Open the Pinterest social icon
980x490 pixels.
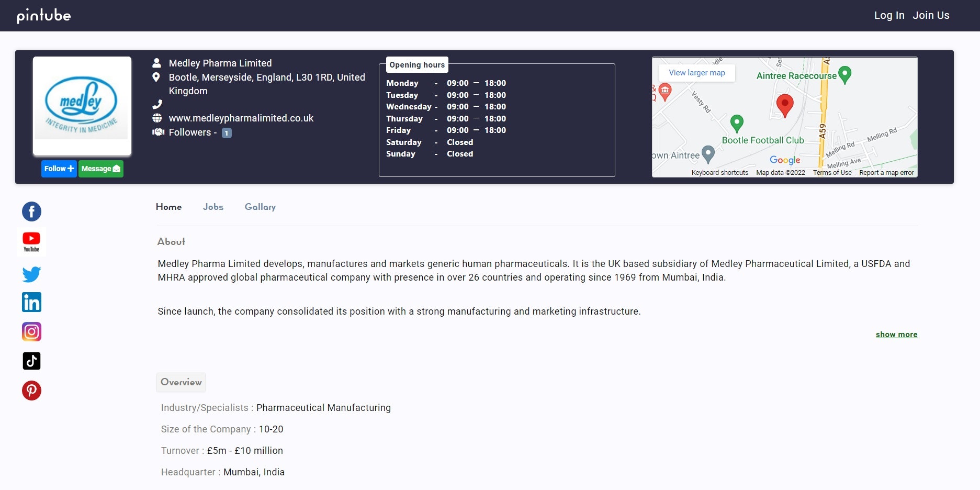point(31,391)
